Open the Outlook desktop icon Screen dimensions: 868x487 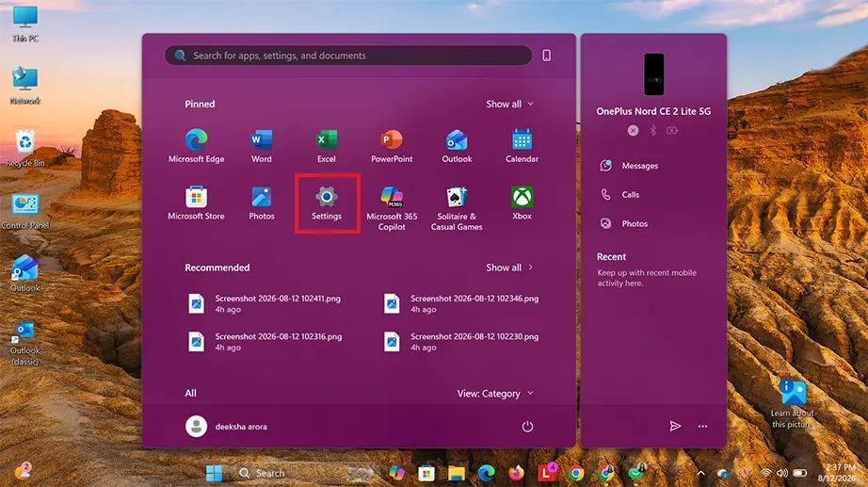point(25,274)
